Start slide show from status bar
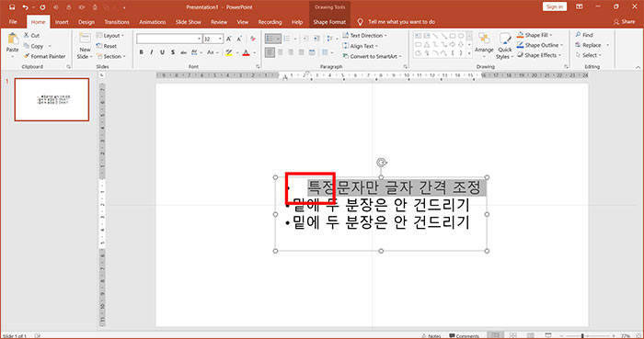644x339 pixels. (548, 335)
